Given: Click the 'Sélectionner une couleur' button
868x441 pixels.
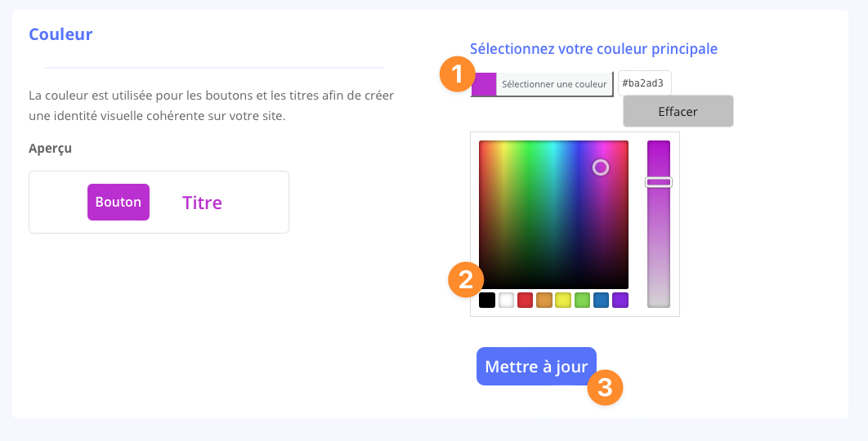Looking at the screenshot, I should coord(554,84).
